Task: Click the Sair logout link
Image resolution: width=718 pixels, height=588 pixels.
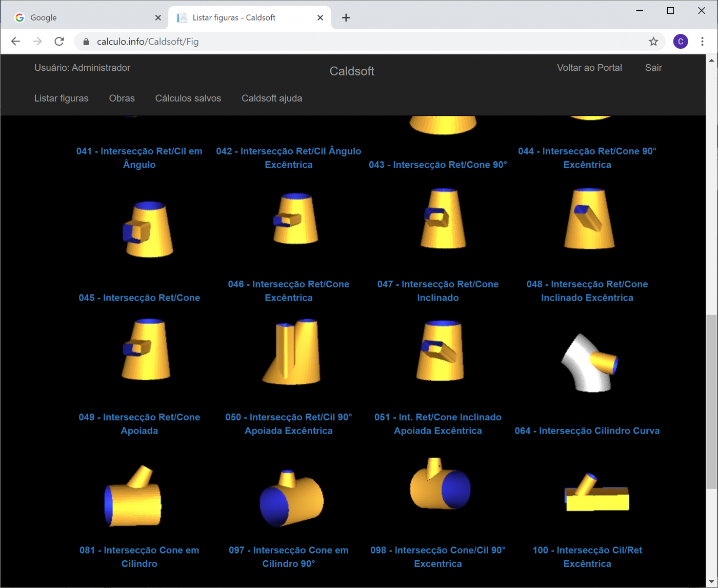Action: coord(653,68)
